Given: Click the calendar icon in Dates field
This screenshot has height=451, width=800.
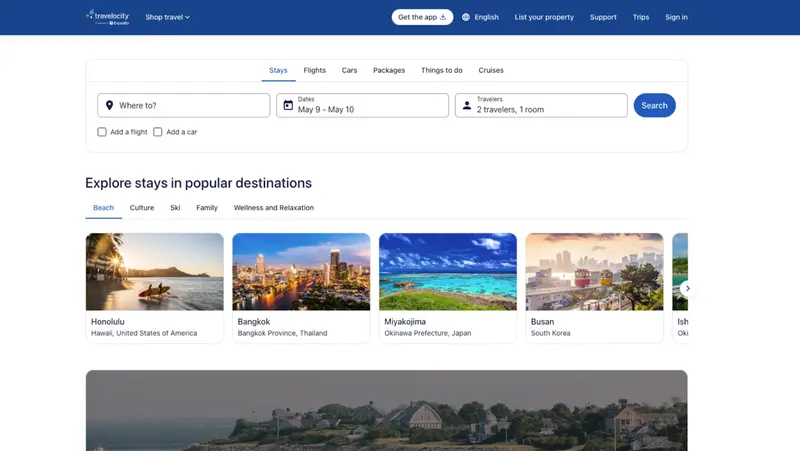Looking at the screenshot, I should tap(288, 105).
